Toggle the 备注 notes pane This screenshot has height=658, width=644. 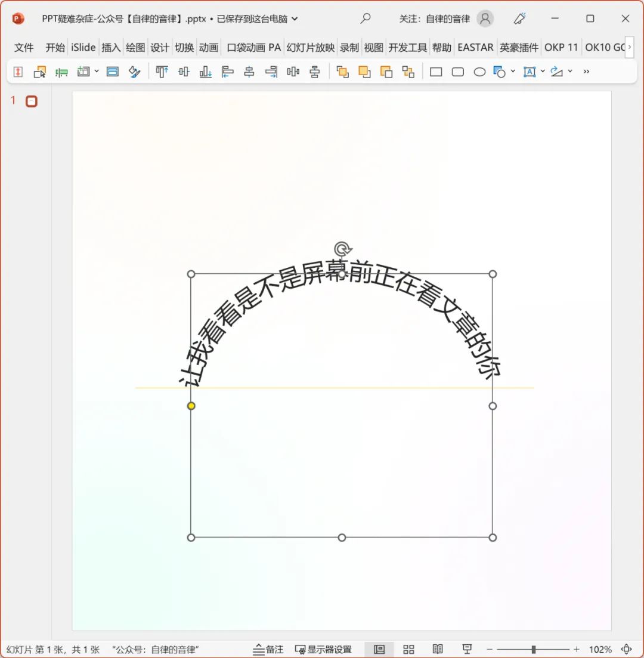tap(268, 649)
